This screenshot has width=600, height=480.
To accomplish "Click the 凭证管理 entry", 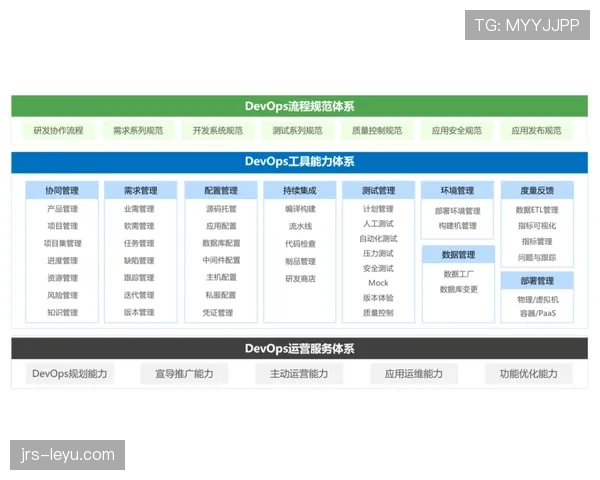I will pyautogui.click(x=218, y=313).
